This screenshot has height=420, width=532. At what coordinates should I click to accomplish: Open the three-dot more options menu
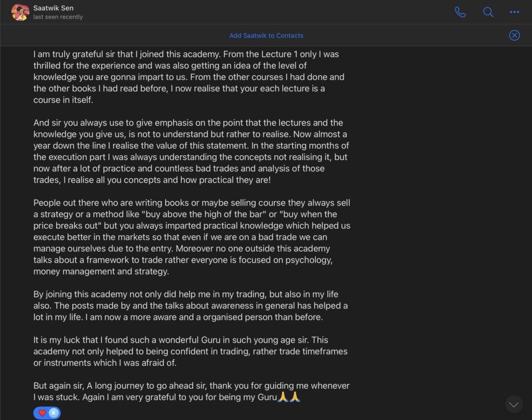click(x=514, y=12)
